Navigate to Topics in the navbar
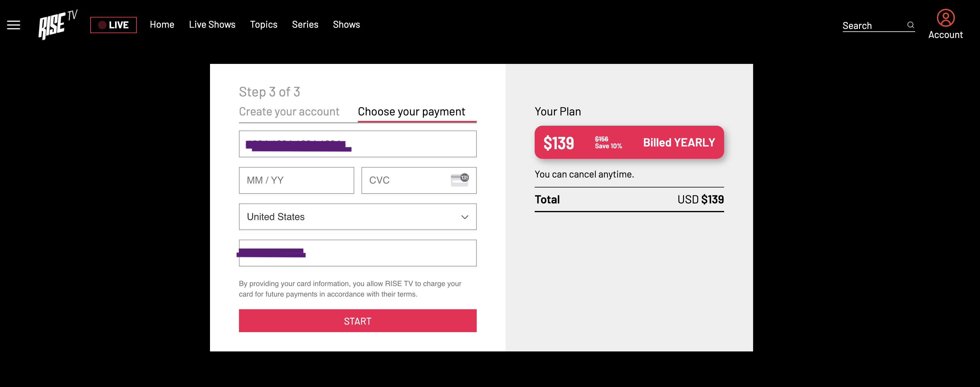The height and width of the screenshot is (387, 980). 264,25
